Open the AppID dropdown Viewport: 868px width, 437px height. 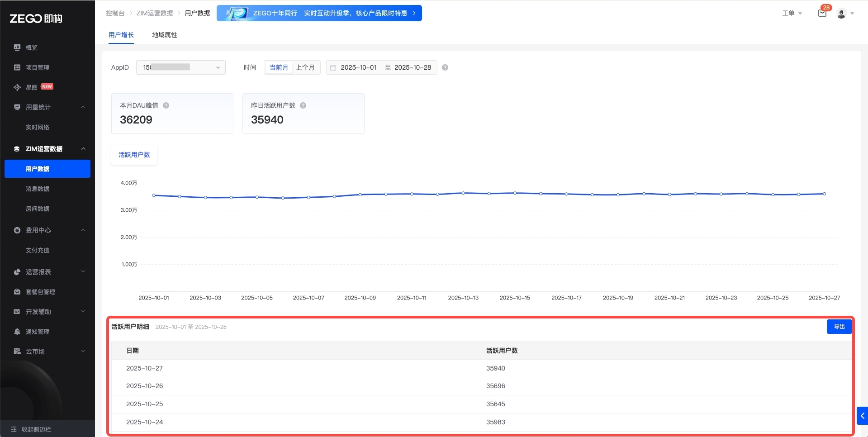(181, 67)
